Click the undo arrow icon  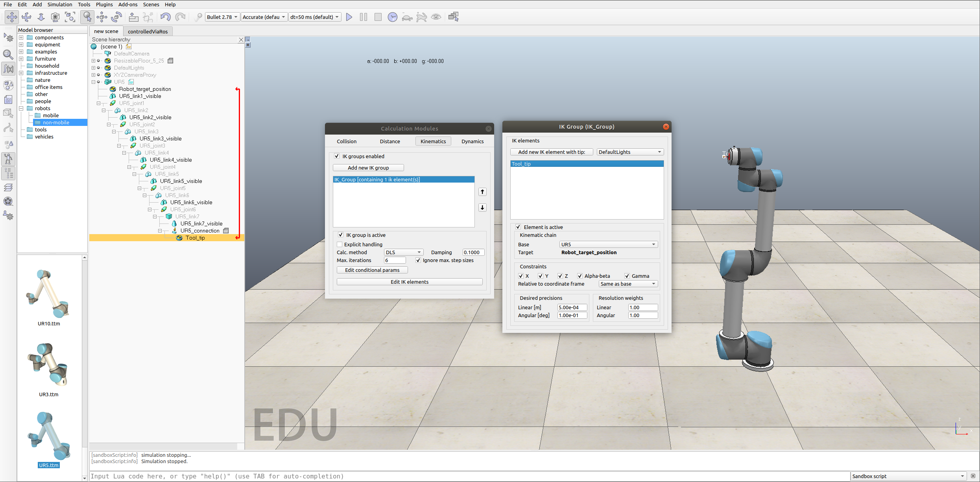(x=166, y=17)
